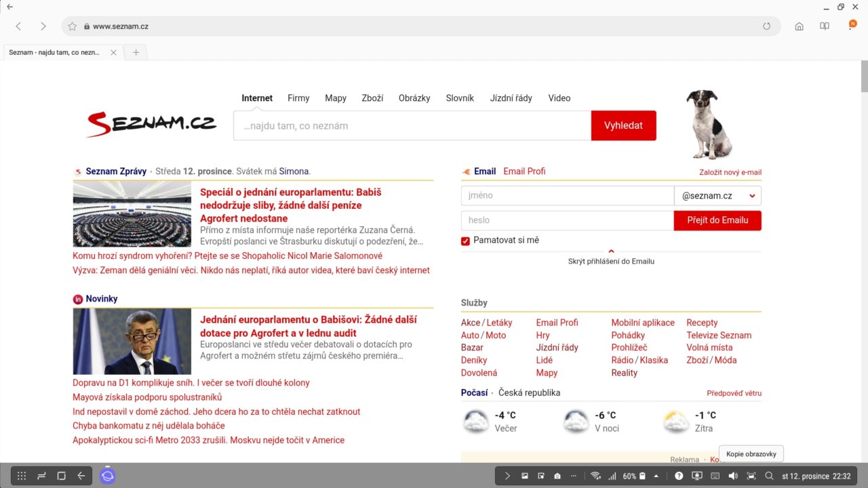Image resolution: width=868 pixels, height=488 pixels.
Task: Click the browser forward arrow
Action: 43,26
